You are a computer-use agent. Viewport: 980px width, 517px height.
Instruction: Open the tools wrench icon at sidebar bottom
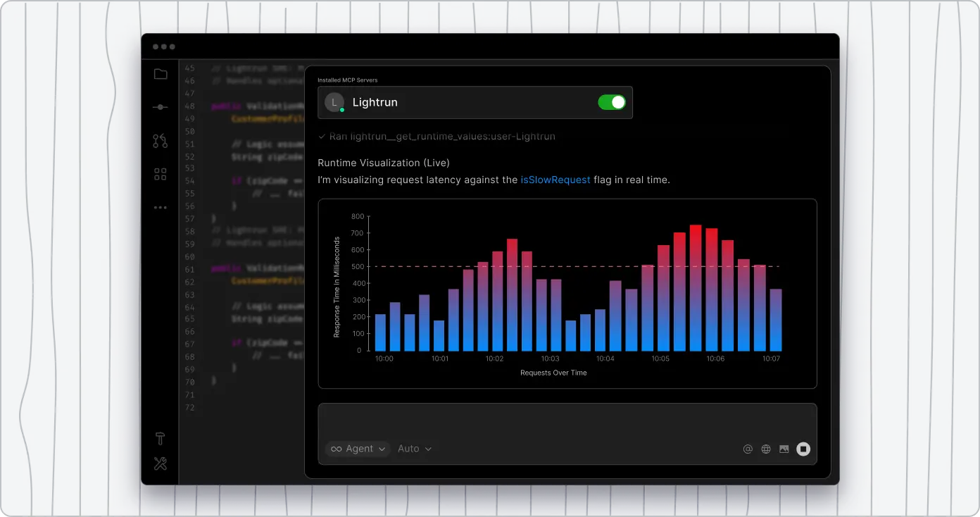[x=160, y=463]
